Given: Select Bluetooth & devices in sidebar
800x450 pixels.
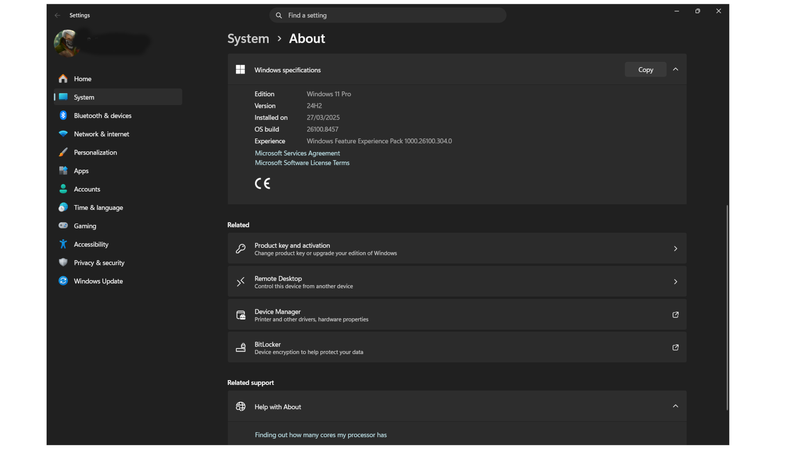Looking at the screenshot, I should click(118, 115).
